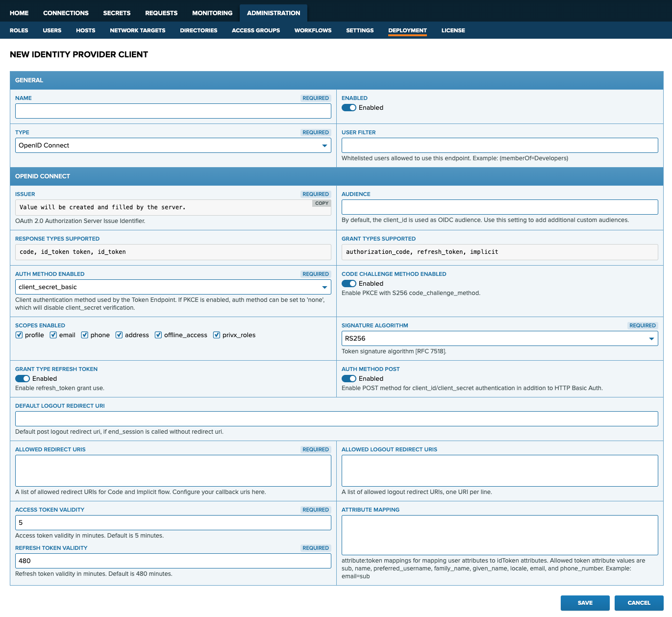Viewport: 672px width, 617px height.
Task: Disable Code Challenge Method toggle
Action: (349, 284)
